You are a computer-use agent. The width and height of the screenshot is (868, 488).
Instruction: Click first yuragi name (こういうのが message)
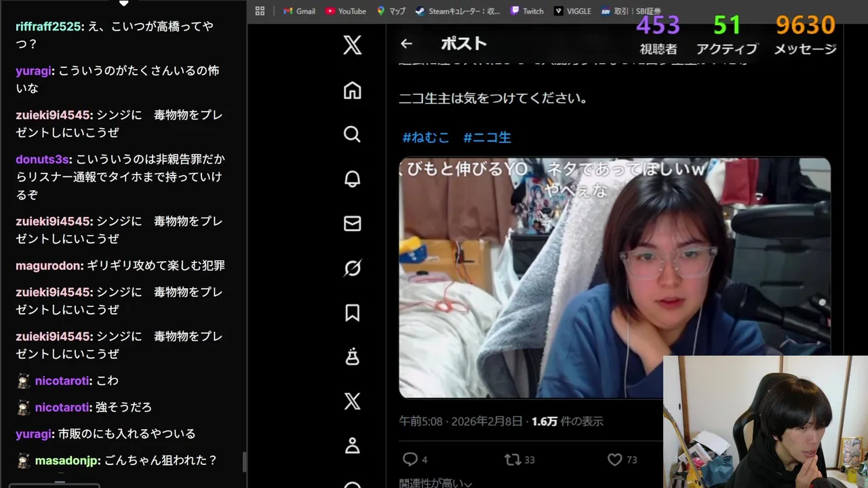35,70
